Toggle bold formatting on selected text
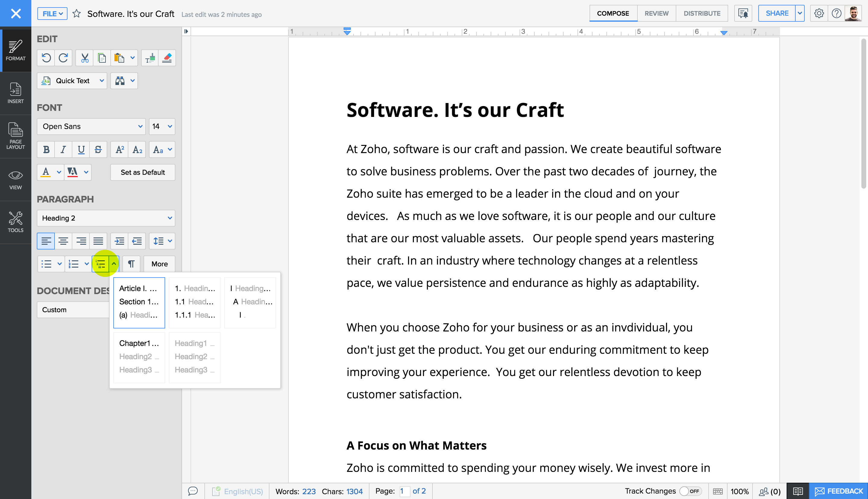 coord(46,149)
